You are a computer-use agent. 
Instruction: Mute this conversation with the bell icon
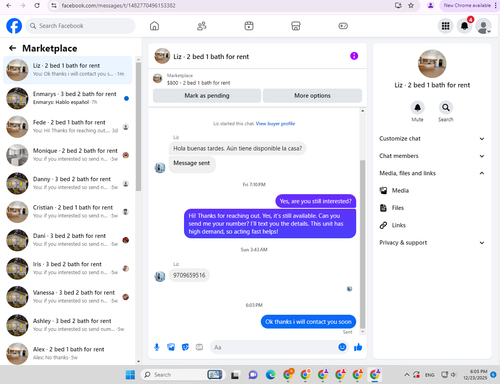[x=417, y=108]
